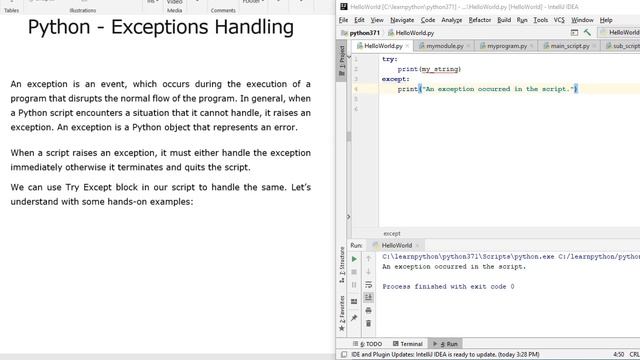Pin the Run tab with pin icon
The image size is (640, 360).
(x=354, y=318)
